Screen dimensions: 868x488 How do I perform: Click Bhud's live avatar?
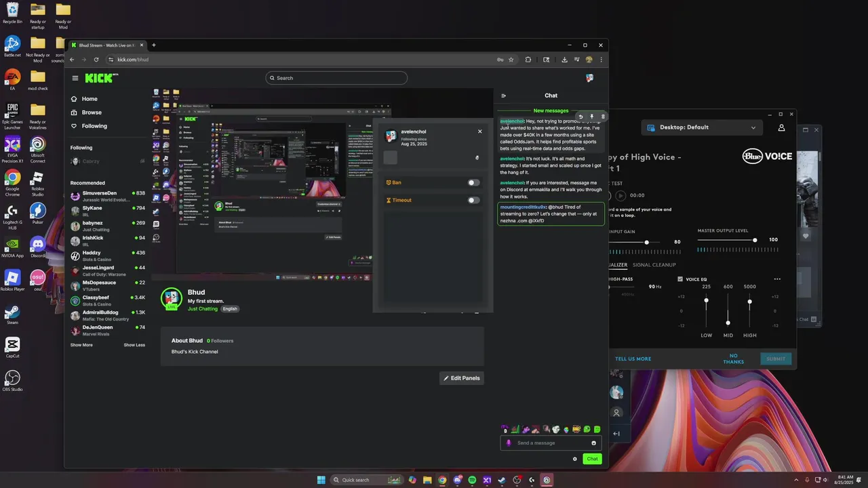[171, 298]
